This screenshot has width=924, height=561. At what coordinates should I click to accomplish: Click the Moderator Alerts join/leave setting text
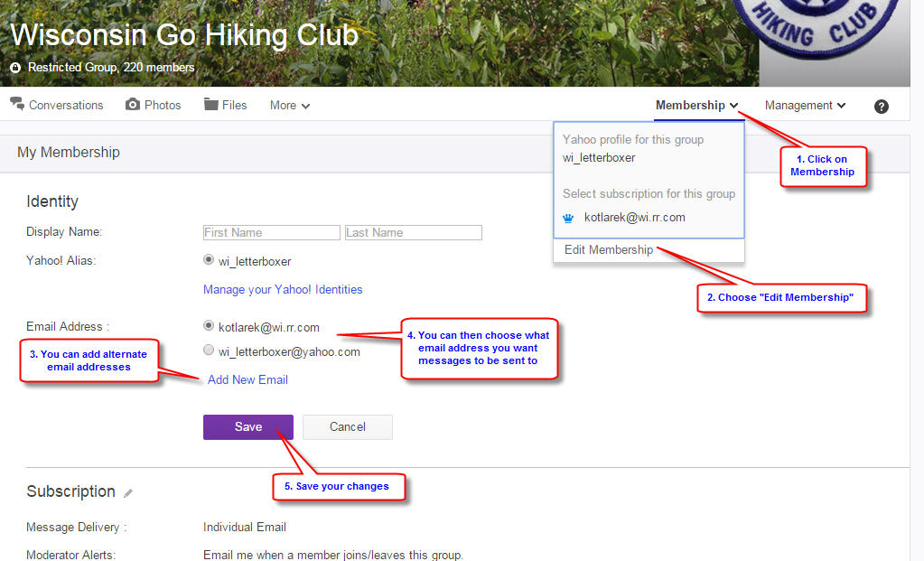[333, 555]
